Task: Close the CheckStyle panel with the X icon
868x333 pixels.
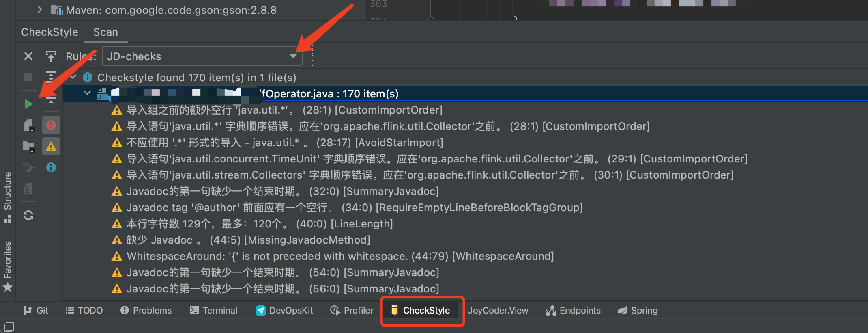Action: 28,56
